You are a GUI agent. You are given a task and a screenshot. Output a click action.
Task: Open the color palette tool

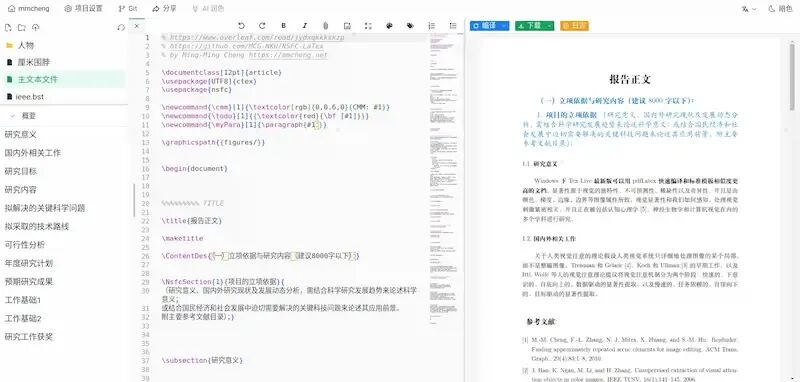[x=389, y=26]
